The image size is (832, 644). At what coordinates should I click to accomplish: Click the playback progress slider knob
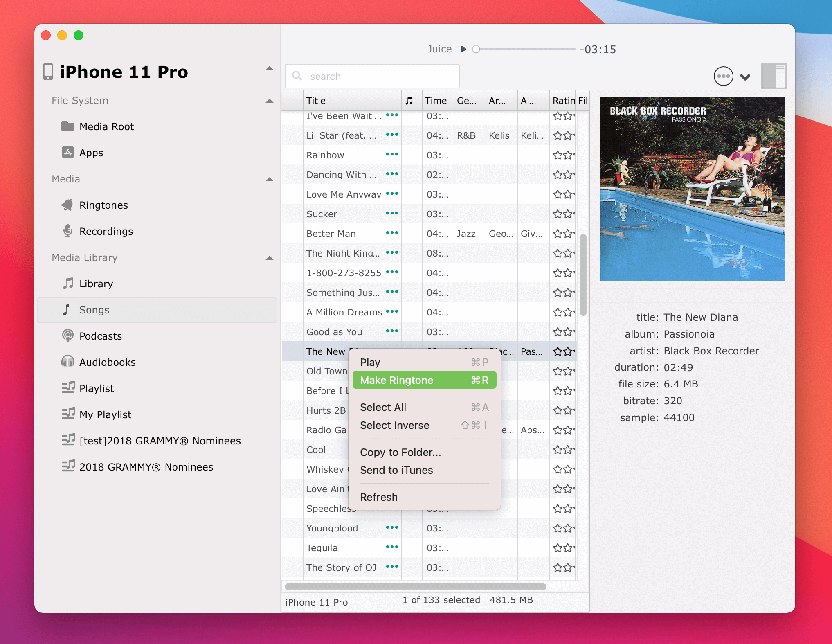coord(476,49)
